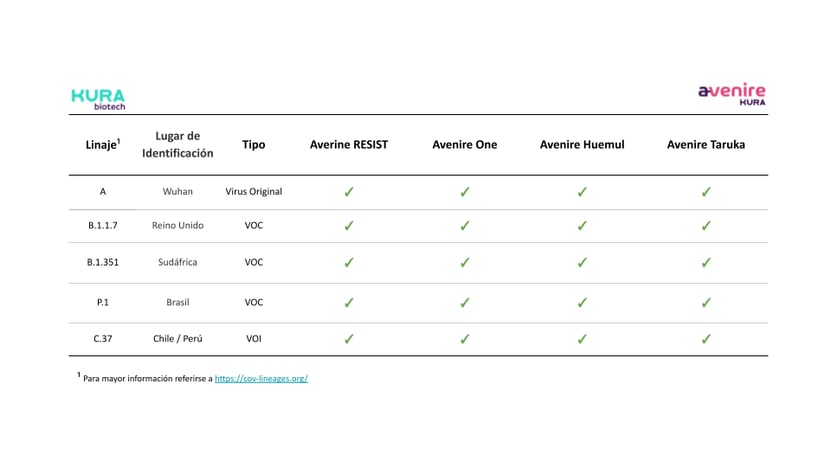Click the KURA biotech logo
Image resolution: width=831 pixels, height=467 pixels.
pyautogui.click(x=99, y=99)
